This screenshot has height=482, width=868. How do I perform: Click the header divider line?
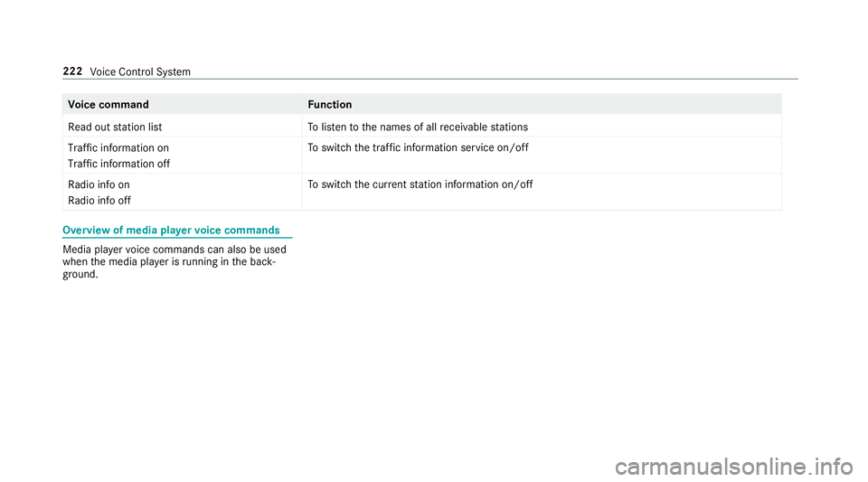tap(430, 80)
